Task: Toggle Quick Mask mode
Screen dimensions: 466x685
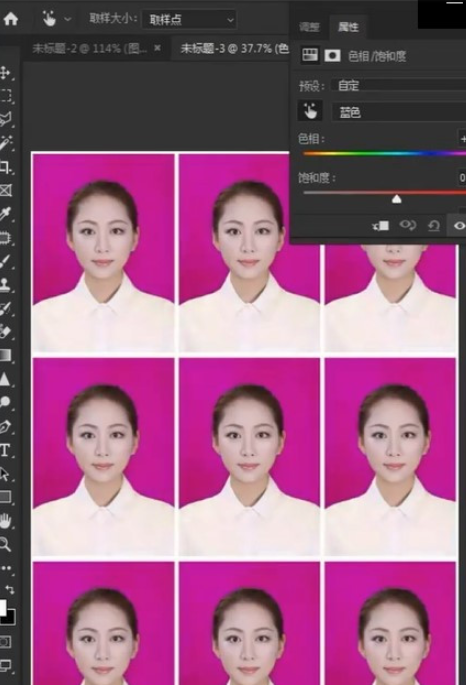Action: (5, 641)
